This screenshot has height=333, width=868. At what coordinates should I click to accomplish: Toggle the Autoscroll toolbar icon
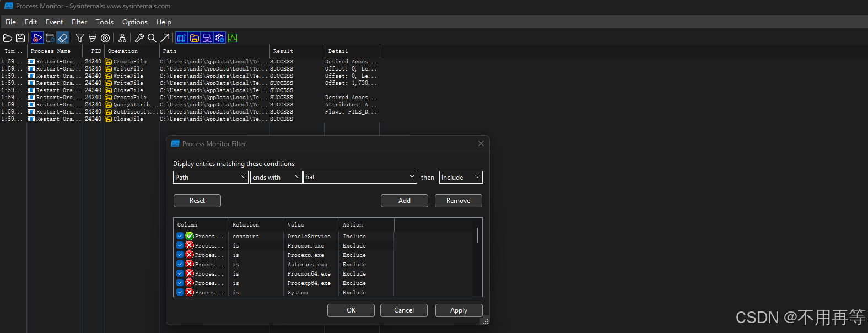tap(50, 38)
